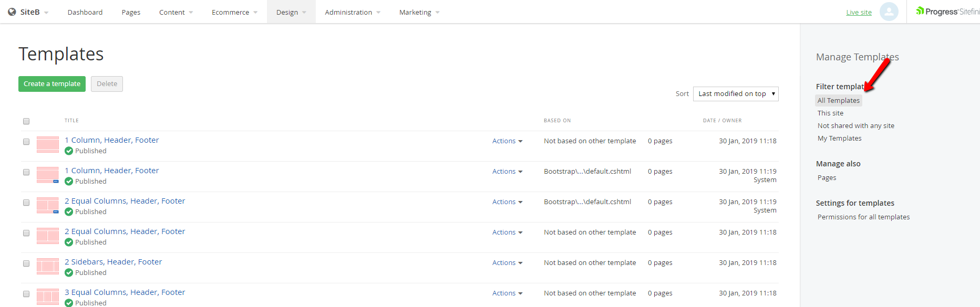
Task: Filter by Not shared with any site
Action: click(x=855, y=126)
